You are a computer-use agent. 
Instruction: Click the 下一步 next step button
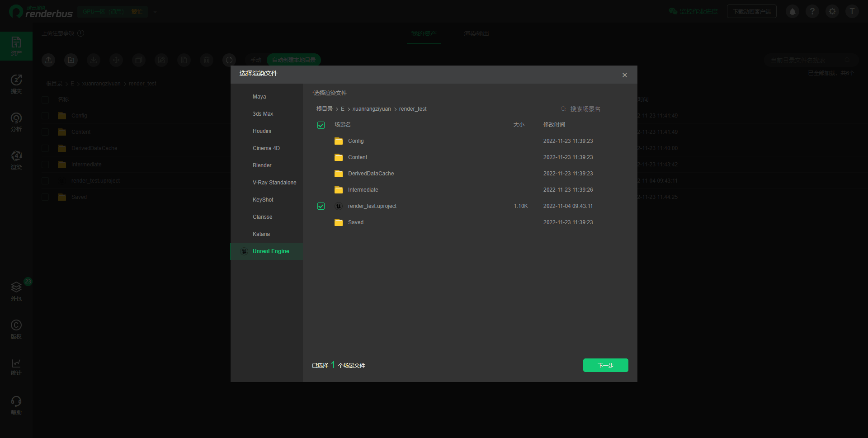[605, 365]
